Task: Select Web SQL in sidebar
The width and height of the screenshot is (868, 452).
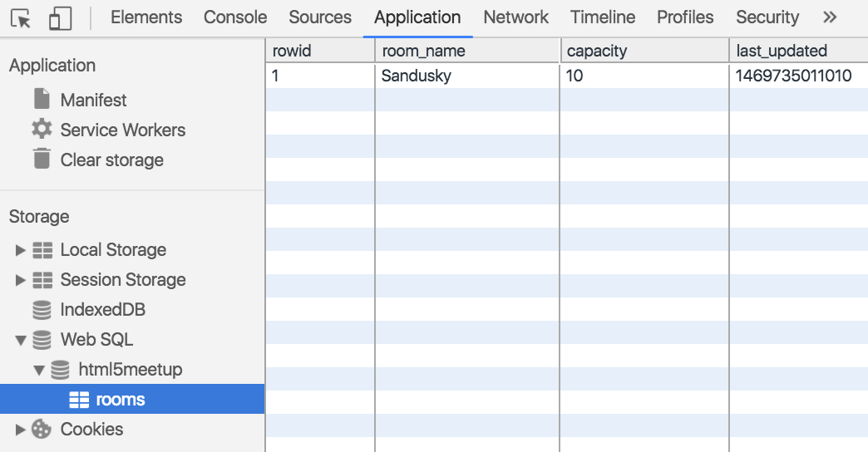Action: click(x=96, y=340)
